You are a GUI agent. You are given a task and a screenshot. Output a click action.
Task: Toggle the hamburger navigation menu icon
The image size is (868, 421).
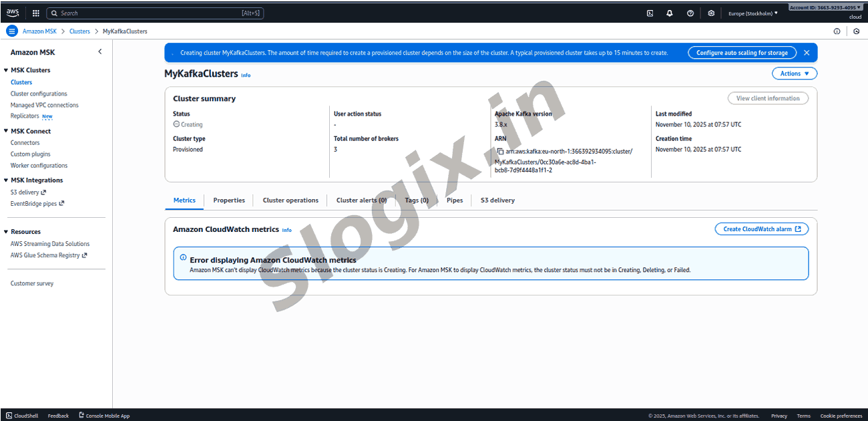tap(11, 31)
